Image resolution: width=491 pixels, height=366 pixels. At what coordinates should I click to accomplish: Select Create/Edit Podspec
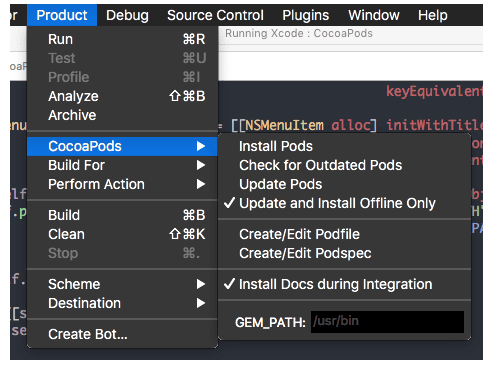click(344, 253)
